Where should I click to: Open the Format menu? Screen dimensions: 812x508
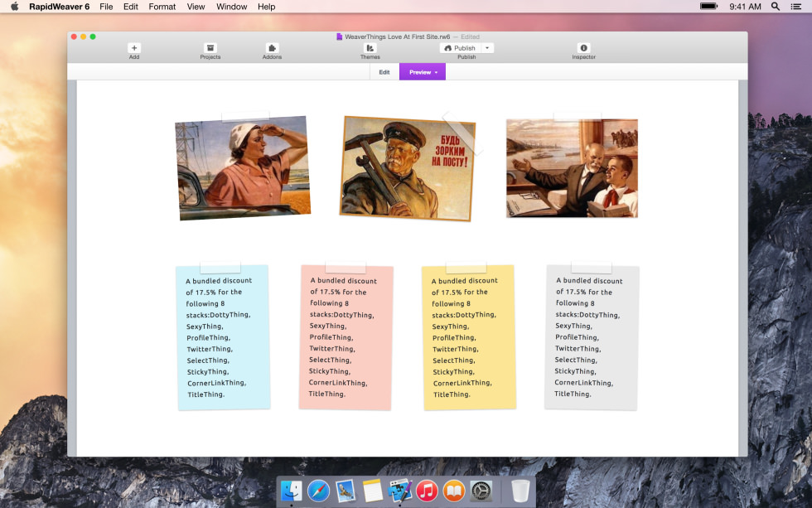(162, 7)
